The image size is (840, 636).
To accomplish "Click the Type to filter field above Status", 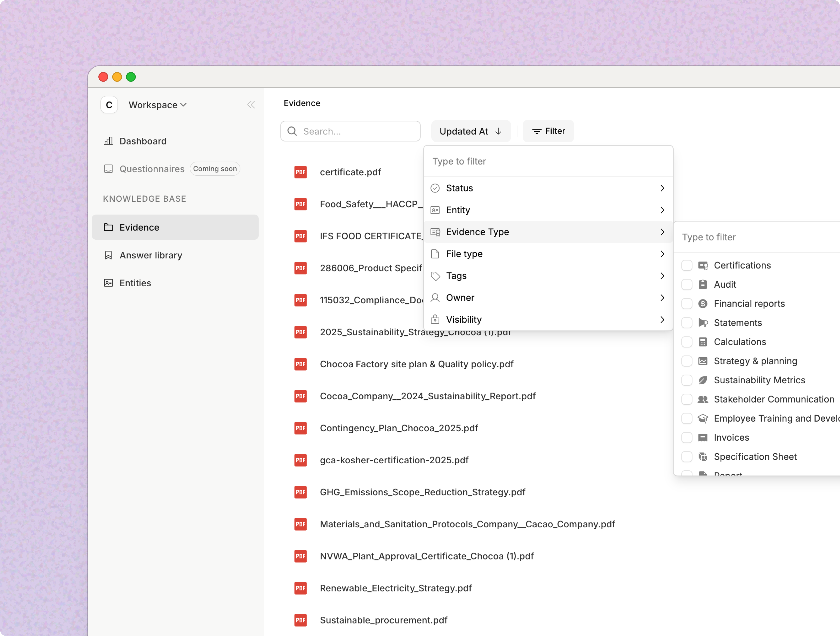I will tap(548, 161).
